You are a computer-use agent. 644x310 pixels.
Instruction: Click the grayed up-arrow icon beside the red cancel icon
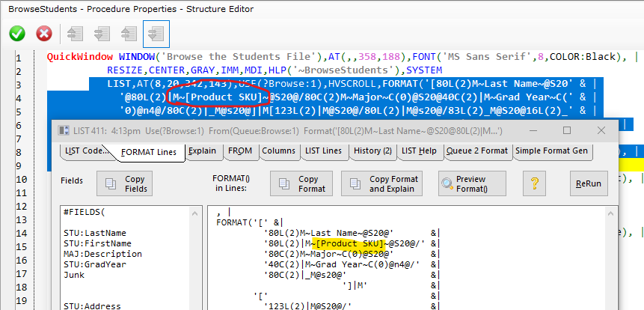coord(75,34)
